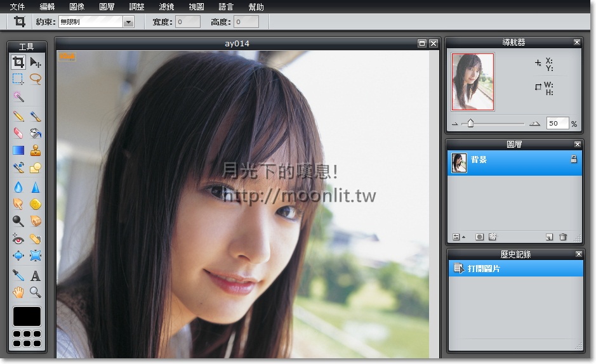
Task: Select the Paint Bucket tool
Action: pos(36,133)
